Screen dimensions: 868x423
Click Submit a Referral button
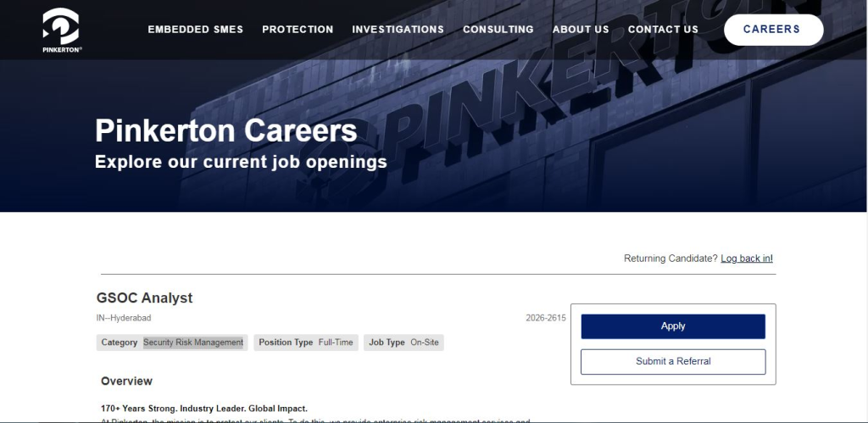click(x=673, y=362)
